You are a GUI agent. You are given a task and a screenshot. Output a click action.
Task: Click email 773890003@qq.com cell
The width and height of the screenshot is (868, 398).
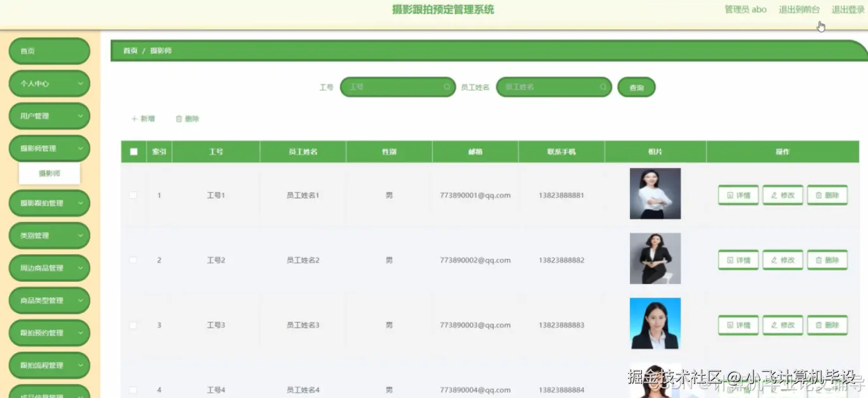[475, 325]
